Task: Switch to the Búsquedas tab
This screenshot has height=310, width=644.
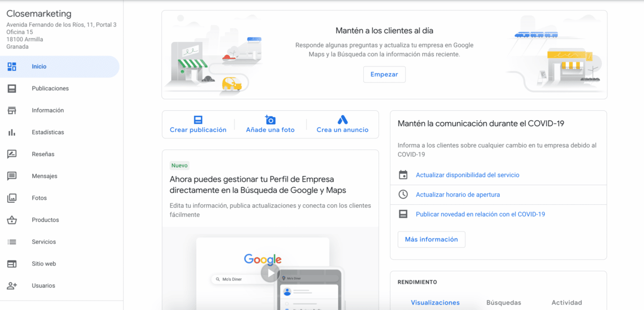Action: tap(503, 302)
